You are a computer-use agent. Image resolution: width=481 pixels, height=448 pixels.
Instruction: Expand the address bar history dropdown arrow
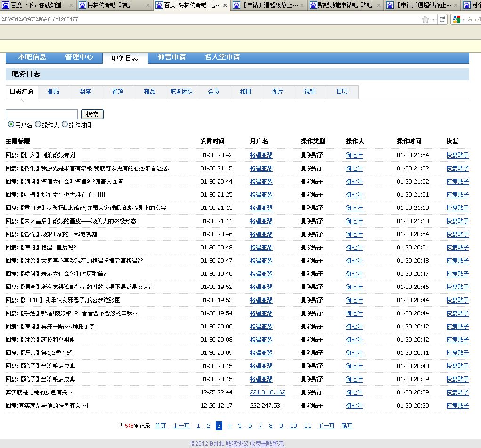pos(433,19)
